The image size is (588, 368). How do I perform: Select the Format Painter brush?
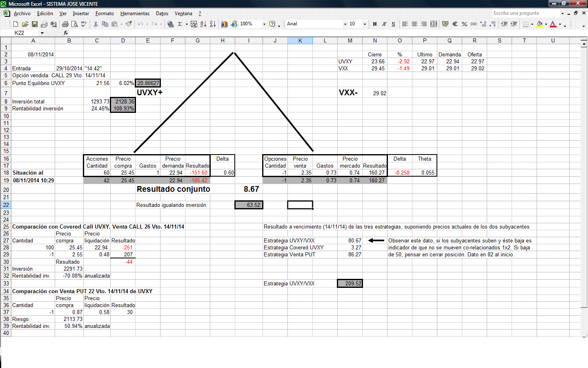(x=129, y=24)
